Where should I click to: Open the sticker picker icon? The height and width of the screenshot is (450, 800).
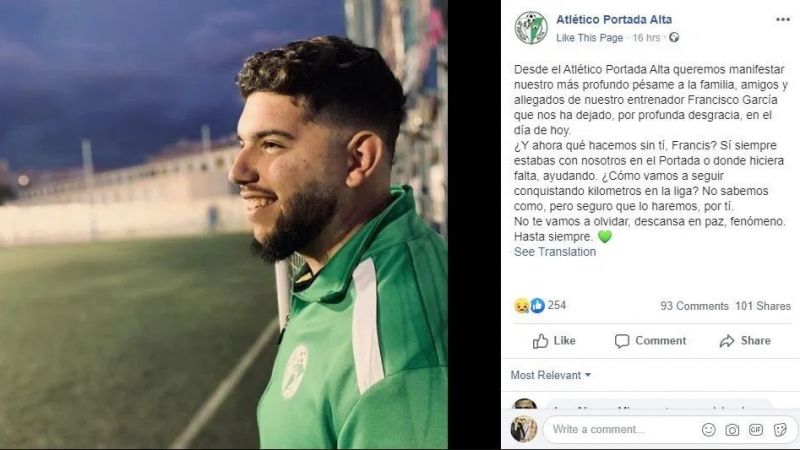tap(780, 430)
